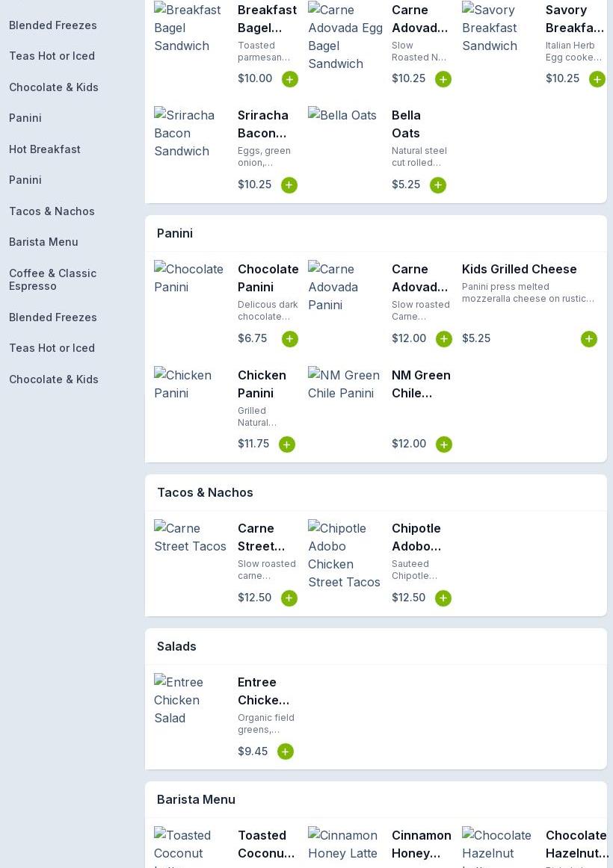Add Kids Grilled Cheese with plus icon
Viewport: 613px width, 868px height.
coord(588,339)
